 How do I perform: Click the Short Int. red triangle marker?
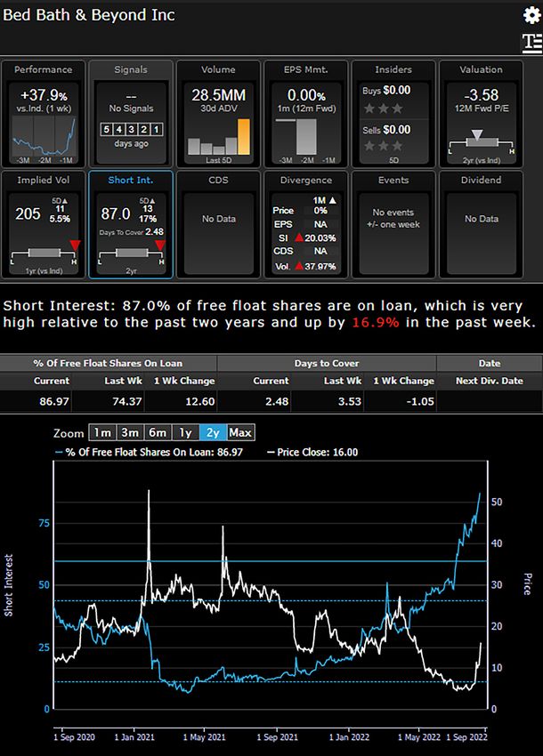pyautogui.click(x=159, y=245)
